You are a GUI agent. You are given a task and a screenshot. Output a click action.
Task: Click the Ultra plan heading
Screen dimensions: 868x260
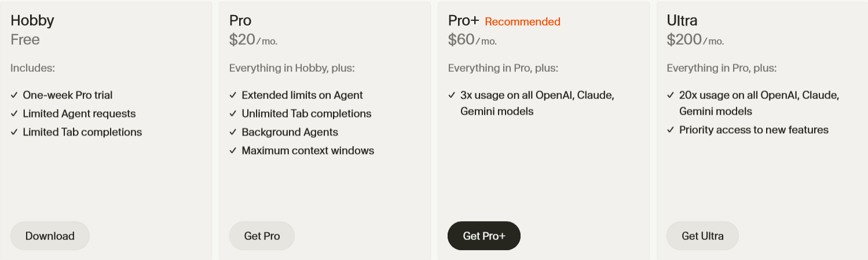pos(682,21)
